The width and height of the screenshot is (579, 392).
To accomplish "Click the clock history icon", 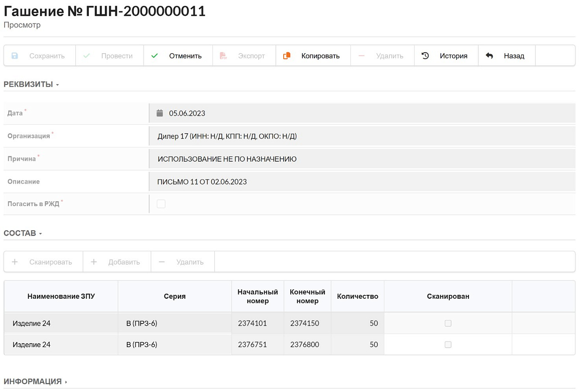I will point(425,56).
